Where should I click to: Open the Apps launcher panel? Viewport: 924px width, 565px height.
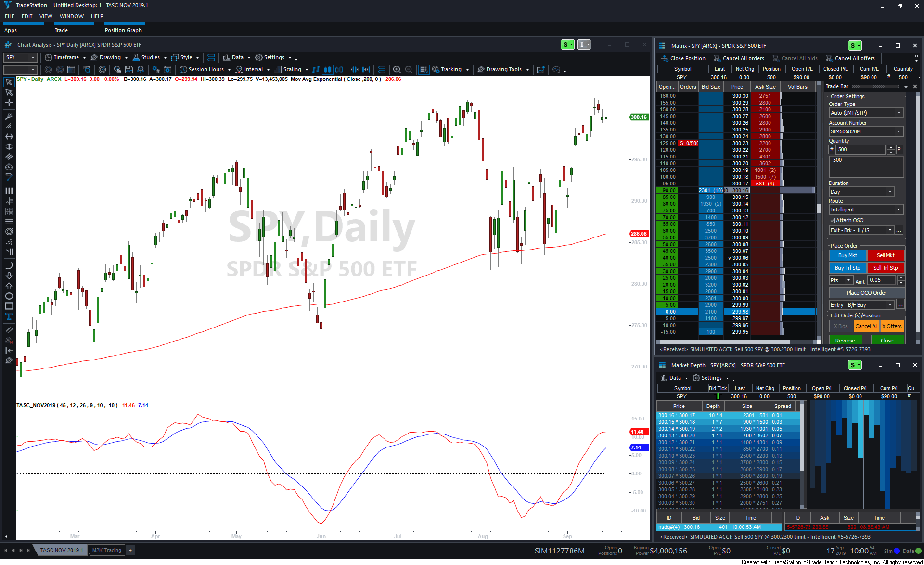11,30
